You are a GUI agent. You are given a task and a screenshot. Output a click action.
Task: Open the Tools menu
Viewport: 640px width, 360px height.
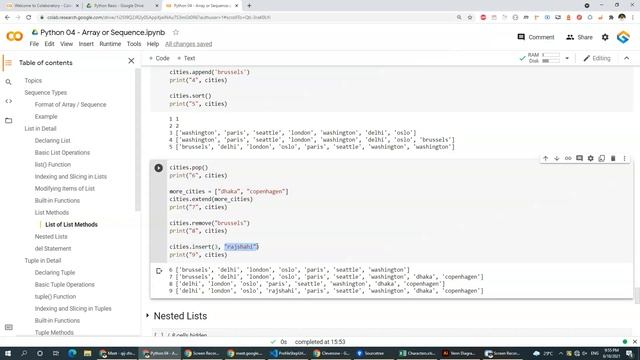pyautogui.click(x=134, y=44)
